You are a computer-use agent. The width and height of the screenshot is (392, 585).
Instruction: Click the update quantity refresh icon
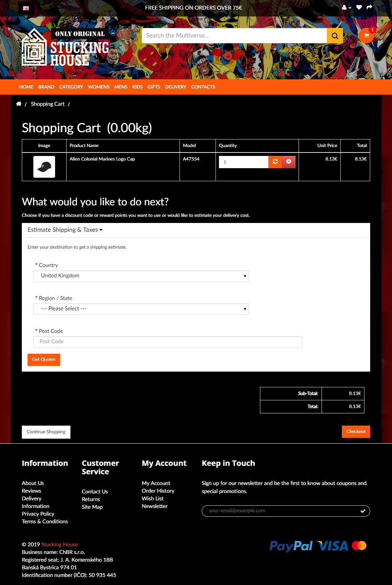[275, 162]
